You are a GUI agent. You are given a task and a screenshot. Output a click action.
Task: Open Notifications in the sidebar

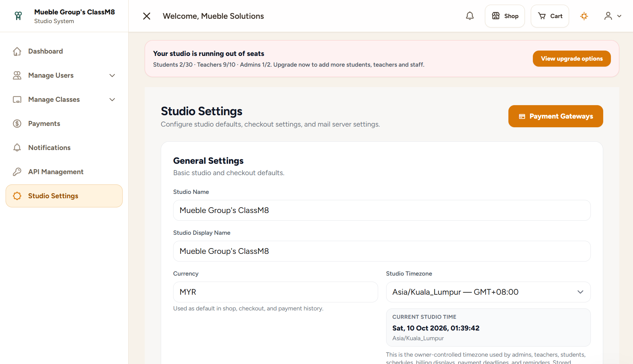[64, 148]
